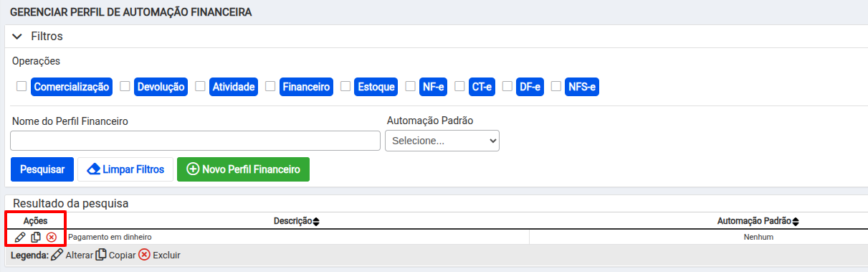This screenshot has height=272, width=868.
Task: Check the Comercialização operation checkbox
Action: [22, 86]
